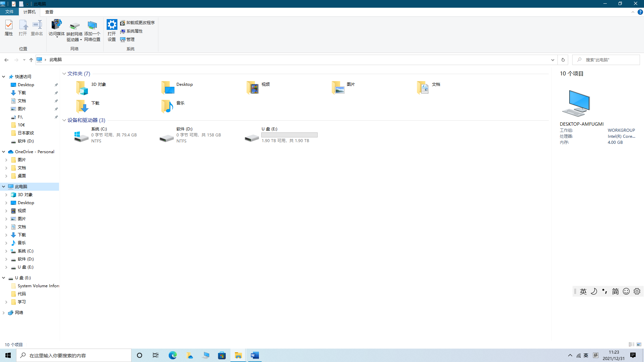Click Uninstall or change a program
This screenshot has height=362, width=644.
[x=138, y=23]
